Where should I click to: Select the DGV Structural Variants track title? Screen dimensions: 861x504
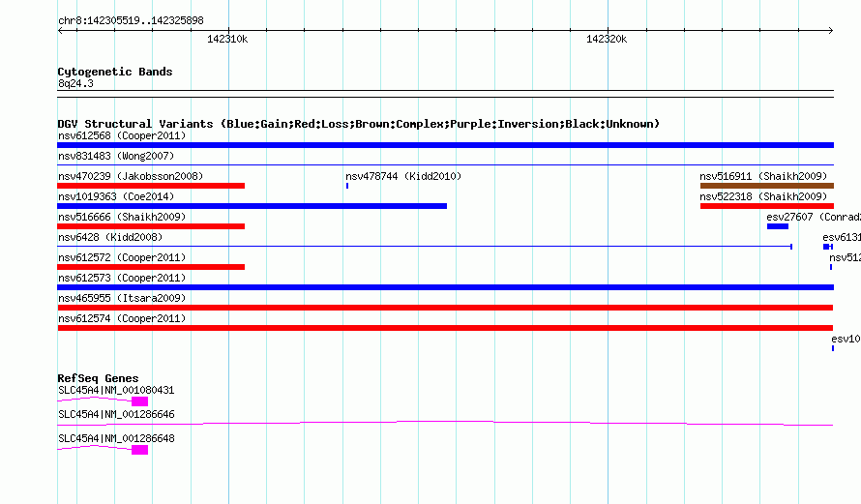click(358, 124)
